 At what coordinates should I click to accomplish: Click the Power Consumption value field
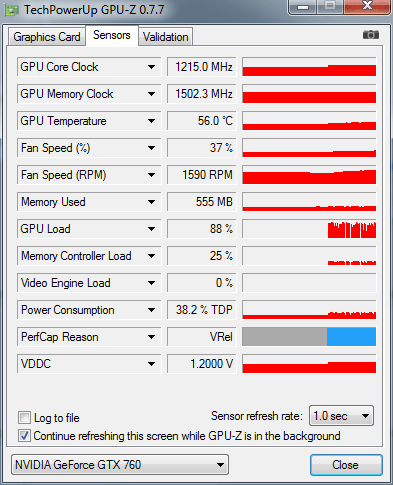pos(202,310)
